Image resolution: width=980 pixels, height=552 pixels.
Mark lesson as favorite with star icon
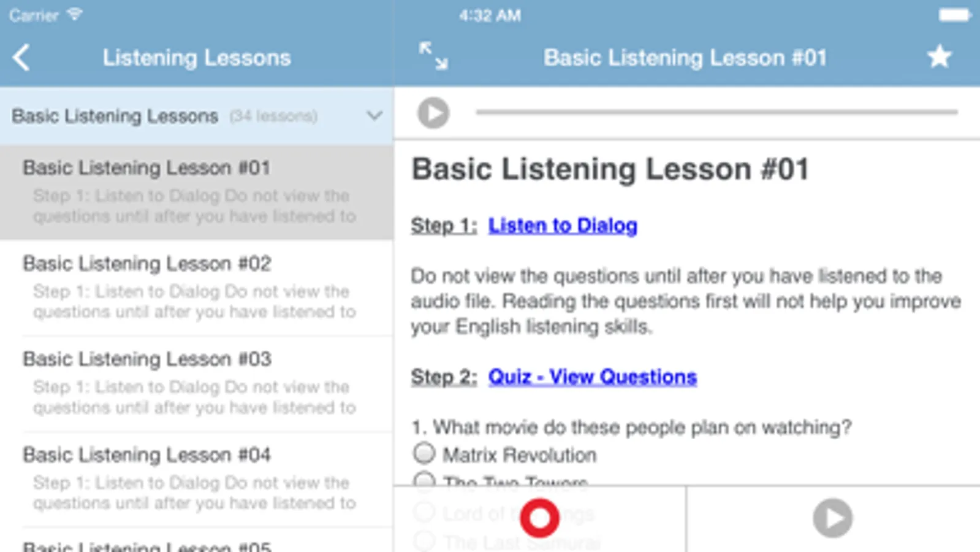click(938, 57)
